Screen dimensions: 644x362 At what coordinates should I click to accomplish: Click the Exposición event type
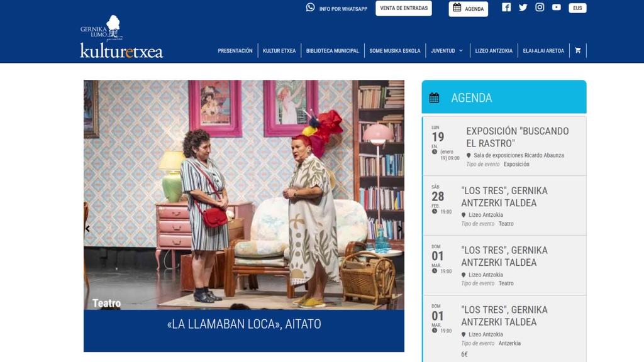[x=516, y=164]
